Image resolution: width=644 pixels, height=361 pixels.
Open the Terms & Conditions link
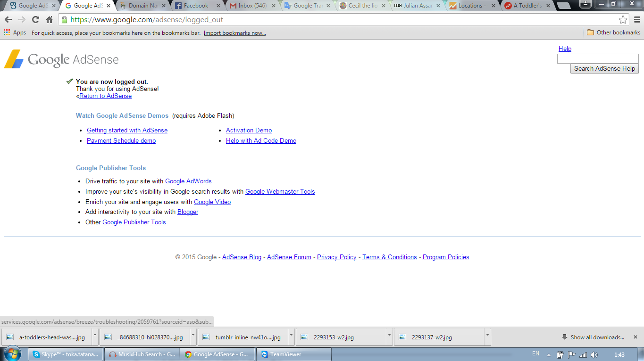(390, 257)
